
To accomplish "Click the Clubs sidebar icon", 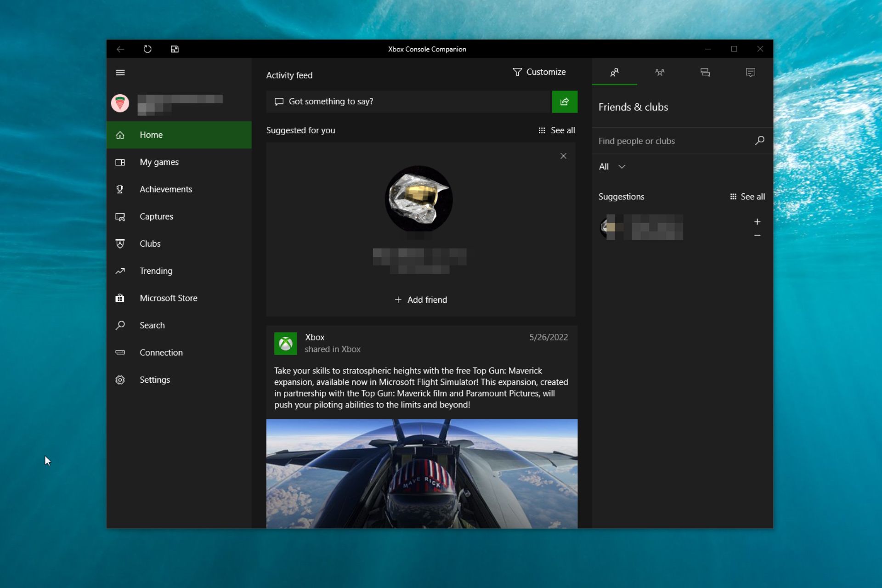I will coord(120,243).
